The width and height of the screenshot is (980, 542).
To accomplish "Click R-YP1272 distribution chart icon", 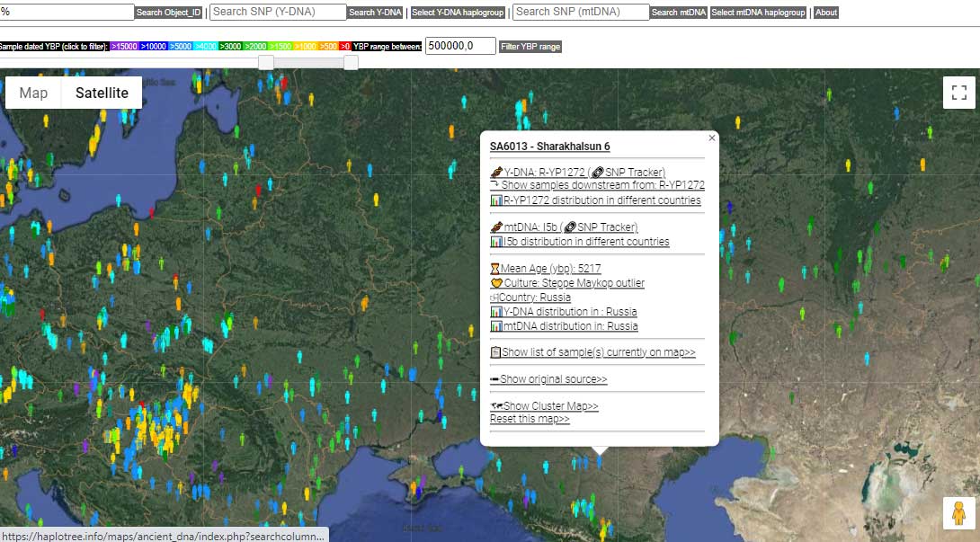I will click(x=496, y=200).
